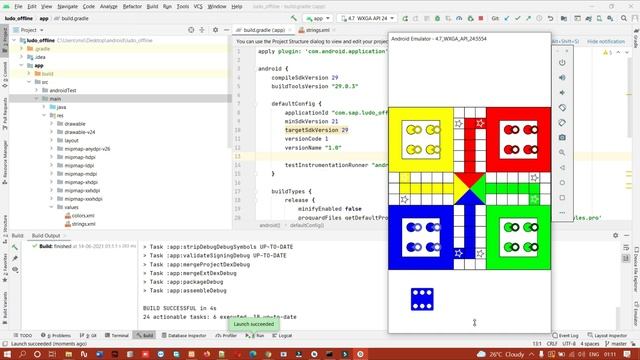The image size is (640, 360).
Task: Open the Terminal tool window
Action: point(117,336)
